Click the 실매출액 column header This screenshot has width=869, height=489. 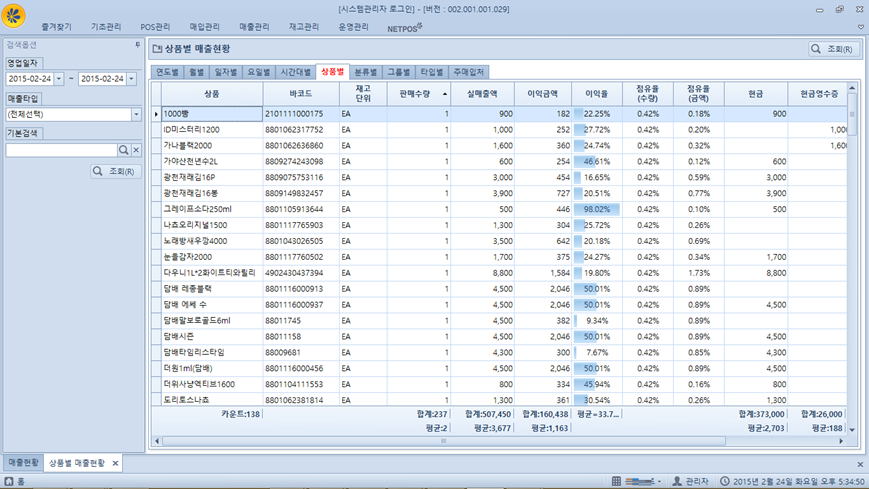482,94
